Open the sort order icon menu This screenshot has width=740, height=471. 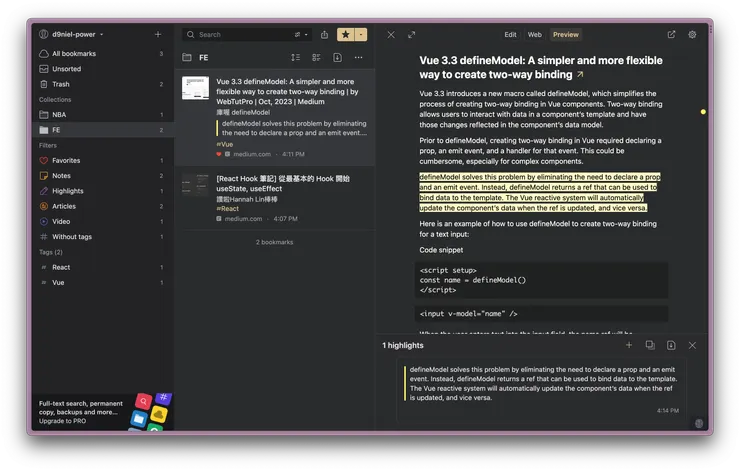[295, 58]
